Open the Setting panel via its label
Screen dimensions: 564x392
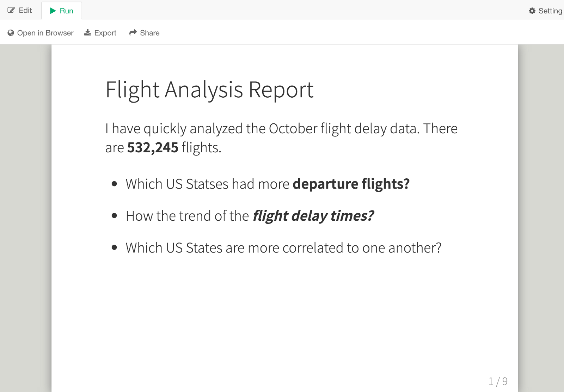pyautogui.click(x=550, y=11)
